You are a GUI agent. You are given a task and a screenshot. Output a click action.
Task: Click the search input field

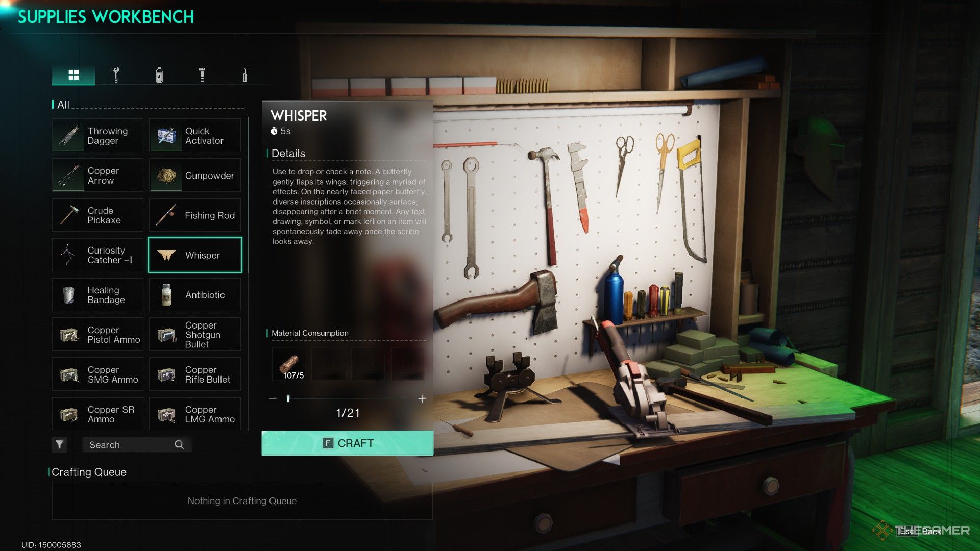(x=133, y=444)
